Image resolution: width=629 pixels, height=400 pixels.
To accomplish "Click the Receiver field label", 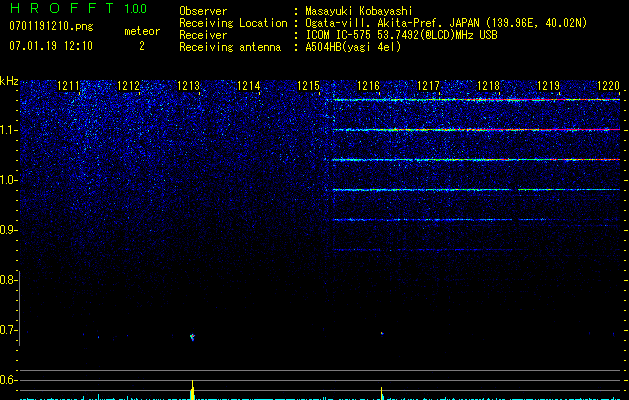I will [x=203, y=35].
